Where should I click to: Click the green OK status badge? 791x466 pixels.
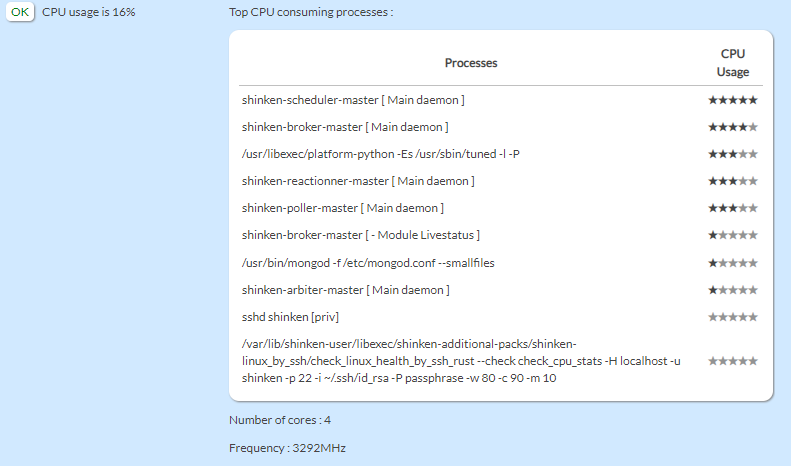(x=20, y=12)
